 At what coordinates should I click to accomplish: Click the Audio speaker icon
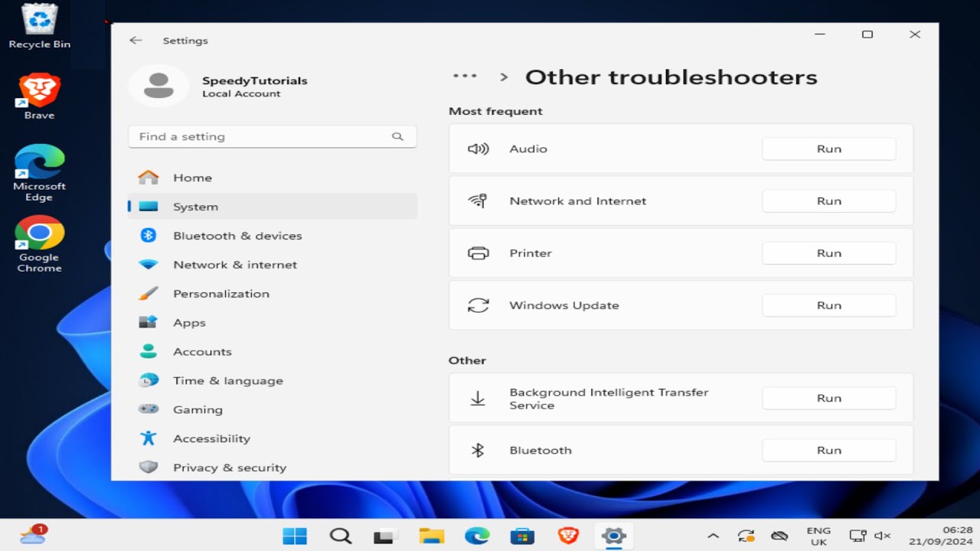pos(478,149)
